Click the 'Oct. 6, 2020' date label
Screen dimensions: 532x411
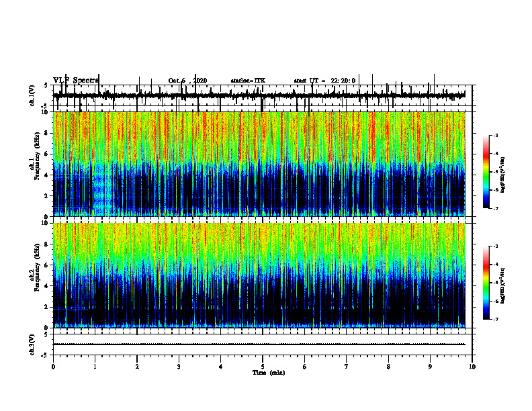tap(187, 81)
